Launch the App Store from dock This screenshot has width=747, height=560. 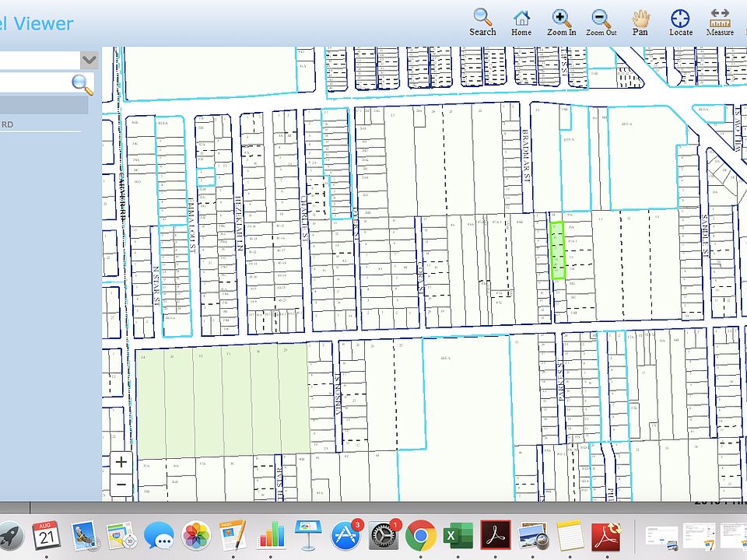tap(345, 536)
